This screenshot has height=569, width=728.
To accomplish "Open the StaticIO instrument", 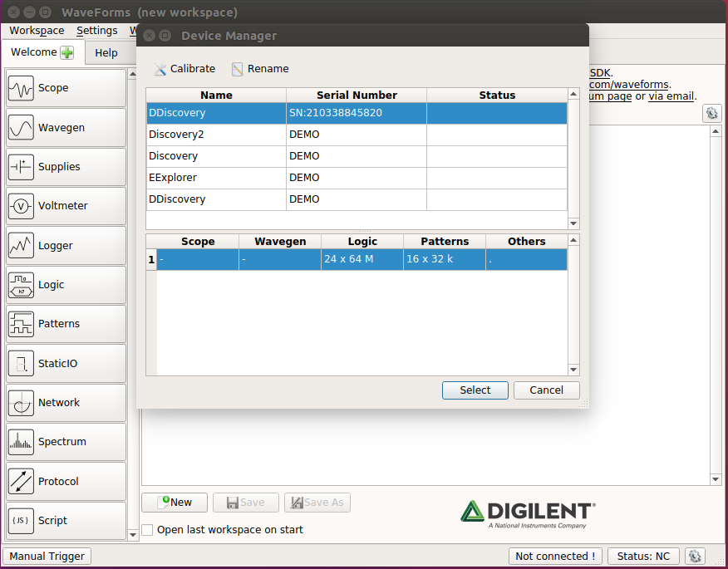I will pos(66,363).
